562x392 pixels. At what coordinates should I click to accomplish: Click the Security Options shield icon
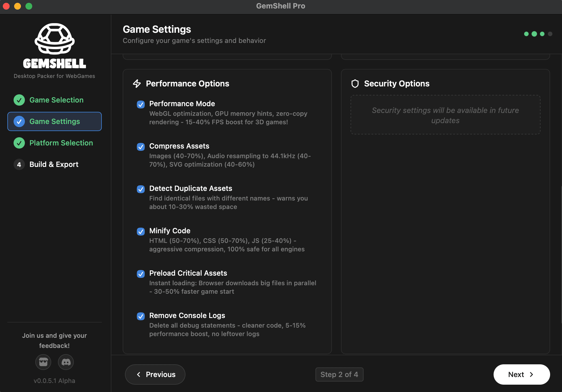click(x=355, y=84)
